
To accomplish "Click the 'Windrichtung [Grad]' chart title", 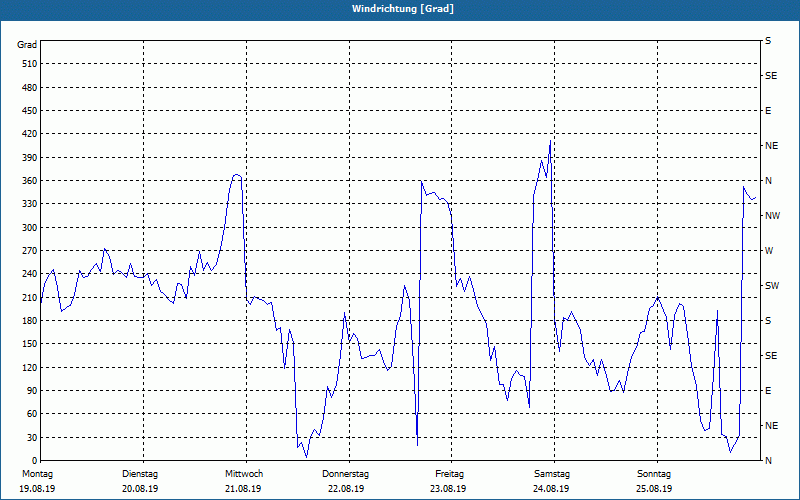I will coord(403,9).
